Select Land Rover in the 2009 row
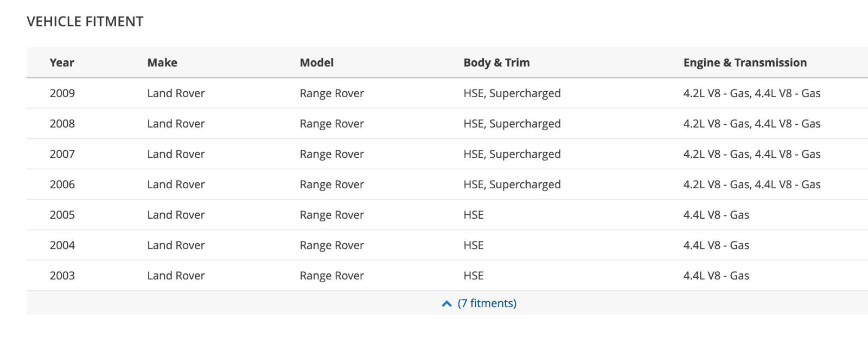Image resolution: width=868 pixels, height=338 pixels. pos(176,93)
